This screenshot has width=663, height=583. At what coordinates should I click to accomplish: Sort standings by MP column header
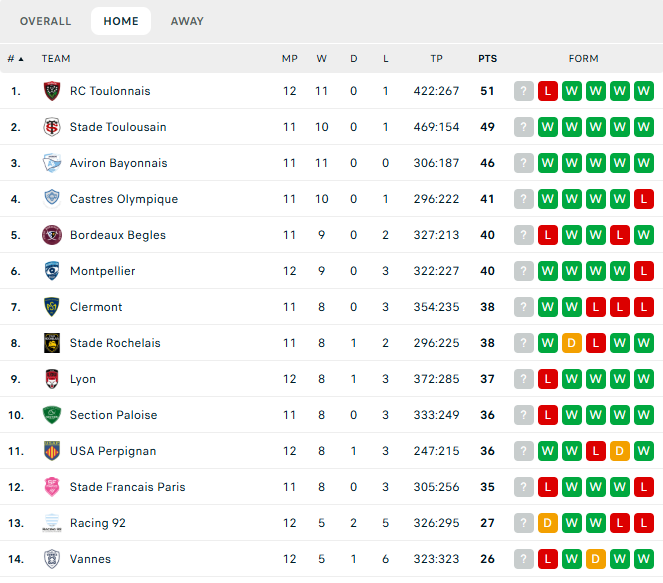pyautogui.click(x=290, y=59)
